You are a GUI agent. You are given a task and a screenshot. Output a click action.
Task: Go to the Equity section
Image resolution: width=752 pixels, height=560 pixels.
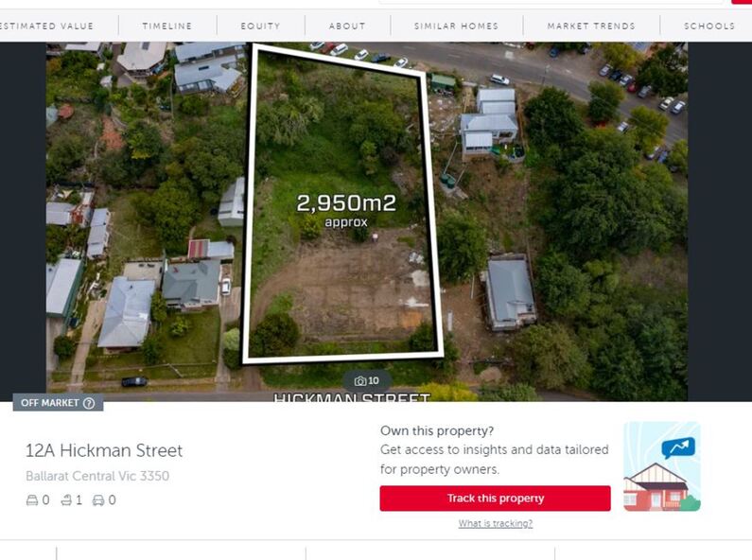[x=260, y=26]
